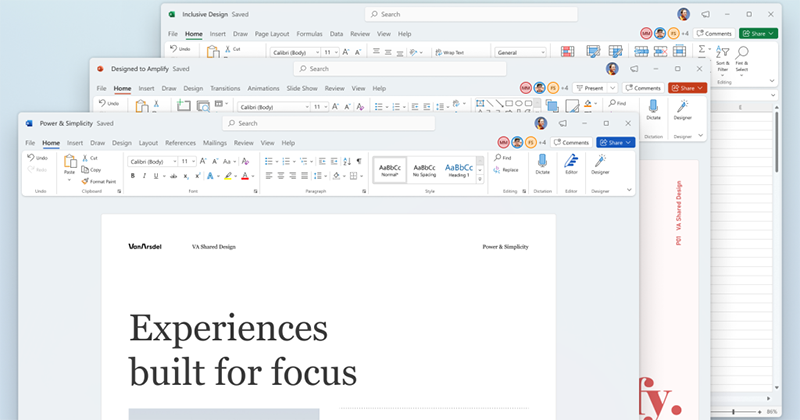
Task: Open the Formulas tab in Excel
Action: [309, 34]
